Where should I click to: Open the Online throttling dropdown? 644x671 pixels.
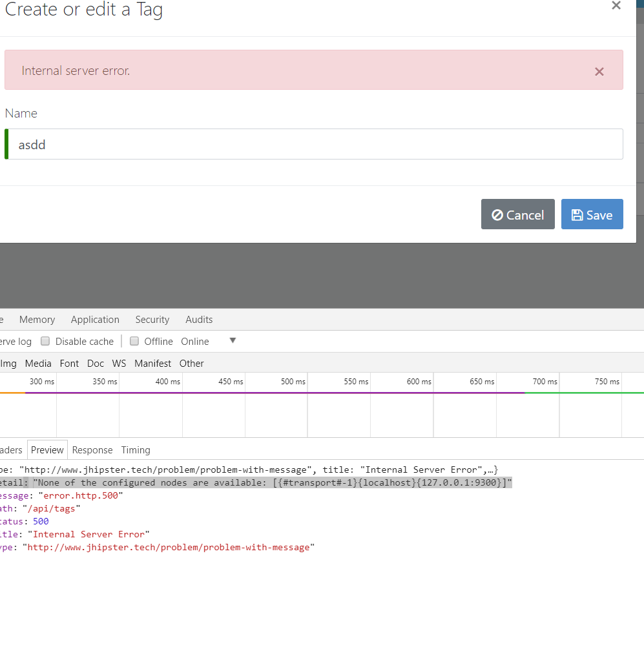tap(209, 341)
